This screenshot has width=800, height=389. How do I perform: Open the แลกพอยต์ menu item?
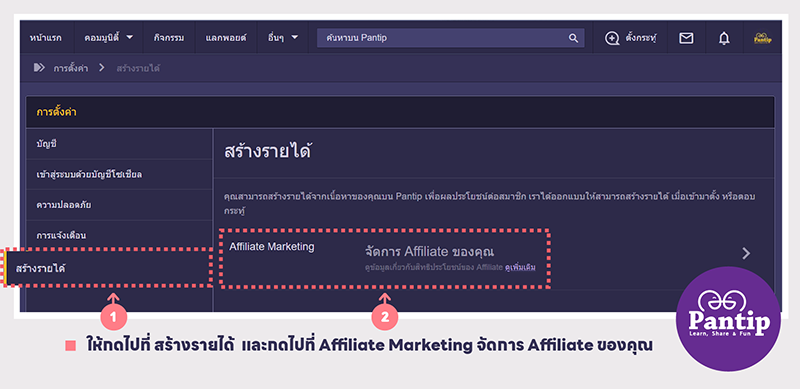coord(226,38)
